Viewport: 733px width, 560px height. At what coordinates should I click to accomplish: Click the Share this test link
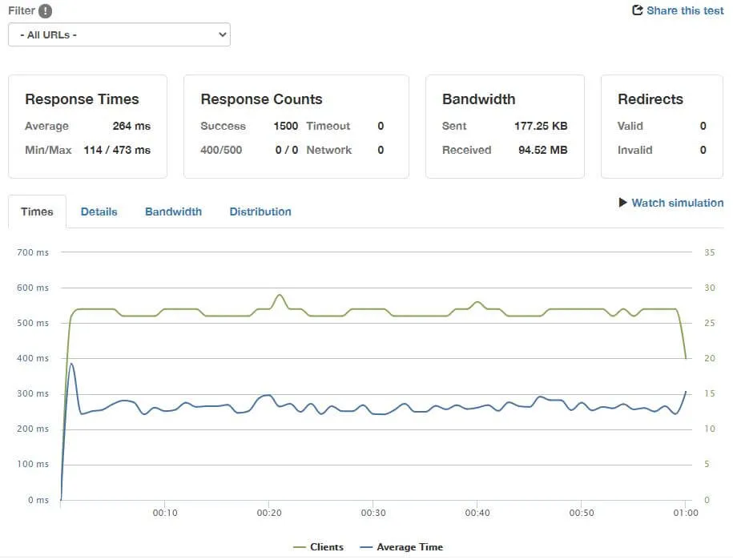685,10
